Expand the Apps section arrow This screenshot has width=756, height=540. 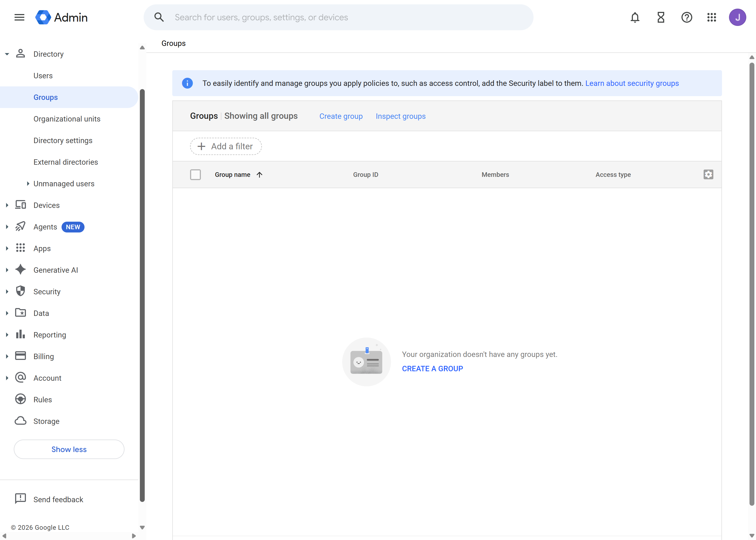[7, 248]
